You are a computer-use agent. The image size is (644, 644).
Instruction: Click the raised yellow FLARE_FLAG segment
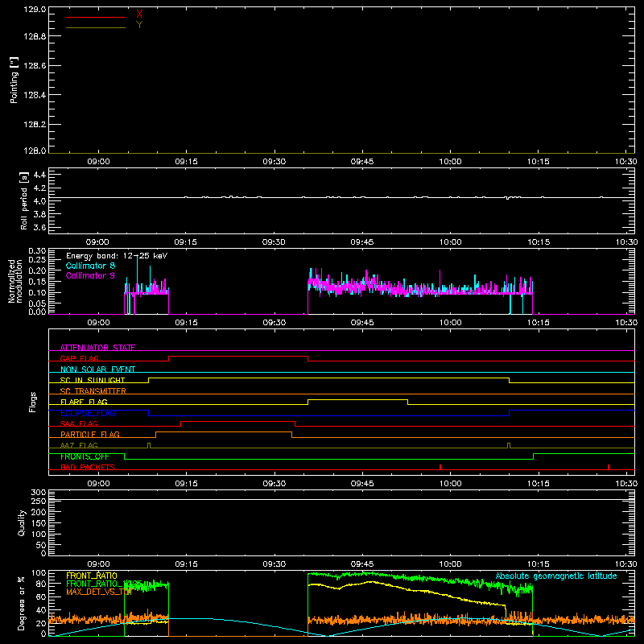[357, 399]
